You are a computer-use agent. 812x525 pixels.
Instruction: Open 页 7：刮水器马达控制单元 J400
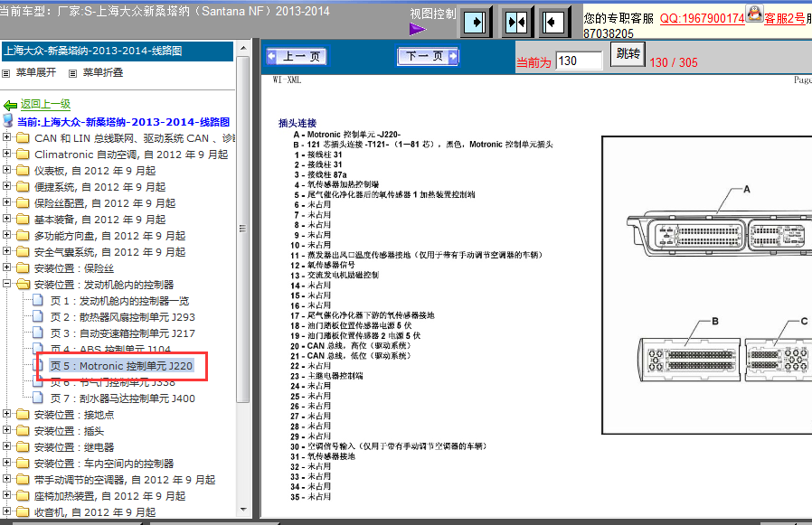(x=123, y=398)
